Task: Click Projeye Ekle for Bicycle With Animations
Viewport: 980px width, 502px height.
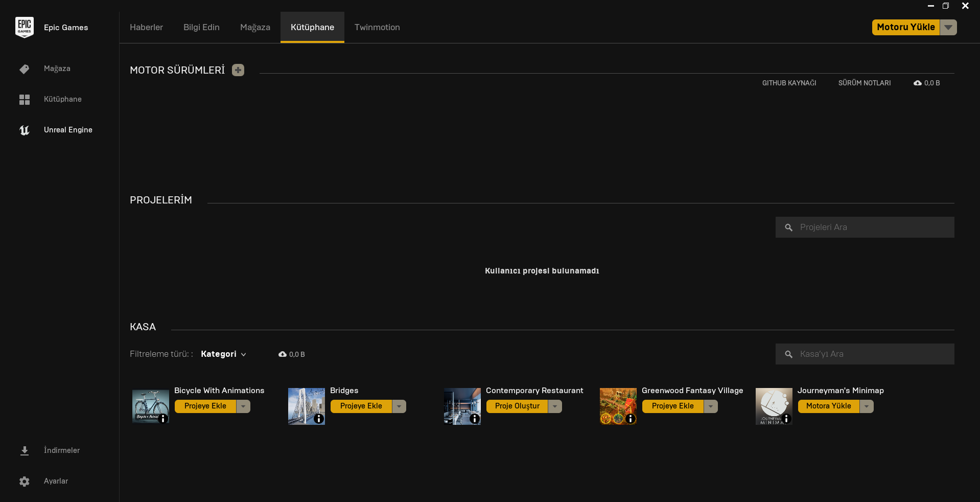Action: (205, 406)
